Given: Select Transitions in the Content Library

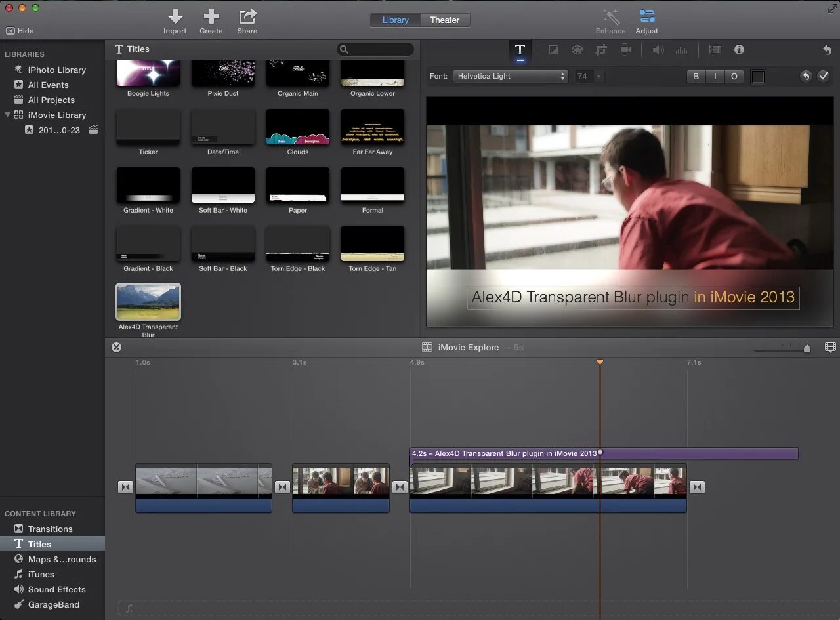Looking at the screenshot, I should click(x=50, y=529).
